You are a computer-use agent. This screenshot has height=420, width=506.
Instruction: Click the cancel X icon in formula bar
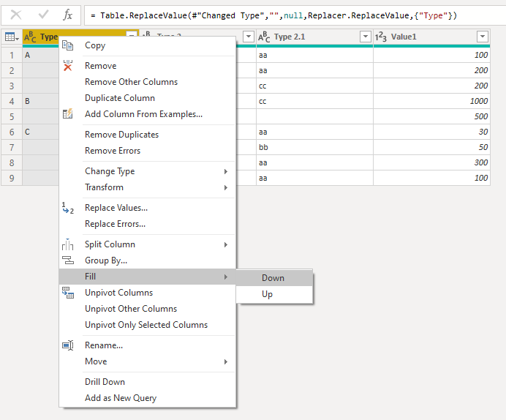(16, 15)
